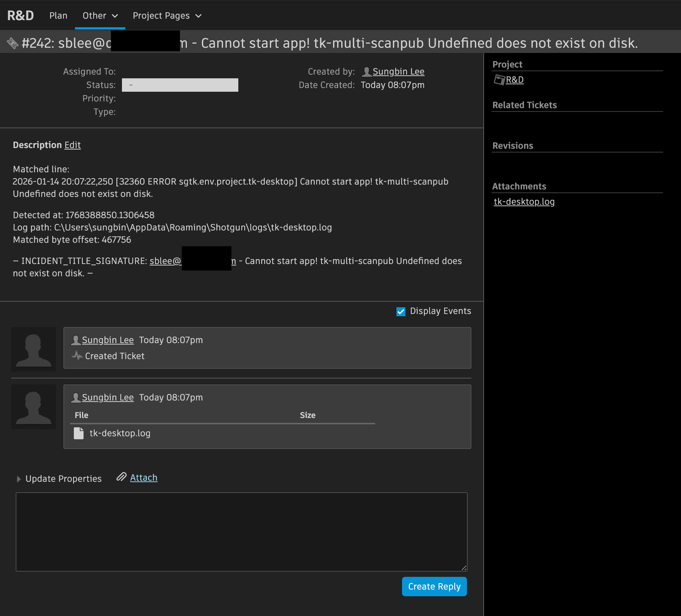This screenshot has width=681, height=616.
Task: Click inside the reply text area
Action: coord(241,532)
